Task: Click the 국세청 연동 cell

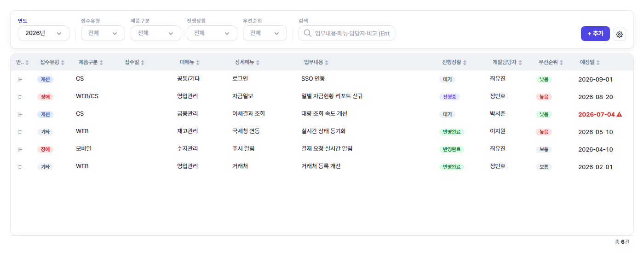Action: click(246, 131)
